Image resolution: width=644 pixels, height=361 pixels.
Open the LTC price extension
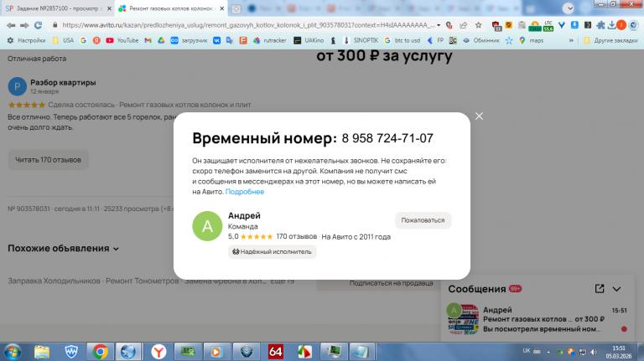pyautogui.click(x=548, y=26)
